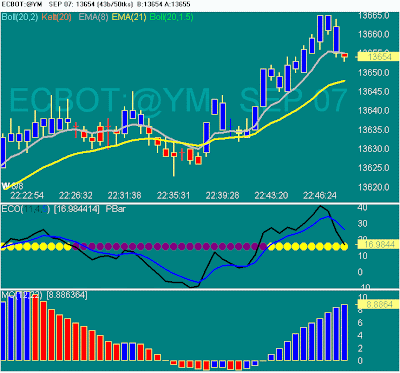The width and height of the screenshot is (400, 373).
Task: Click the 22:43:20 time axis label
Action: point(271,195)
